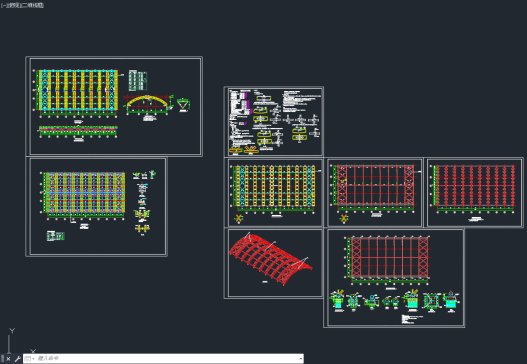Select the red 3D arched roof model
The image size is (527, 364).
tap(271, 259)
